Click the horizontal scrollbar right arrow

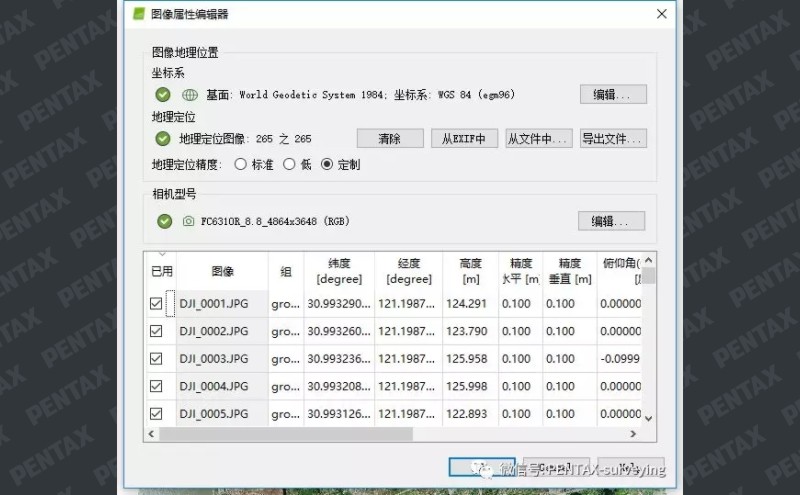[633, 434]
